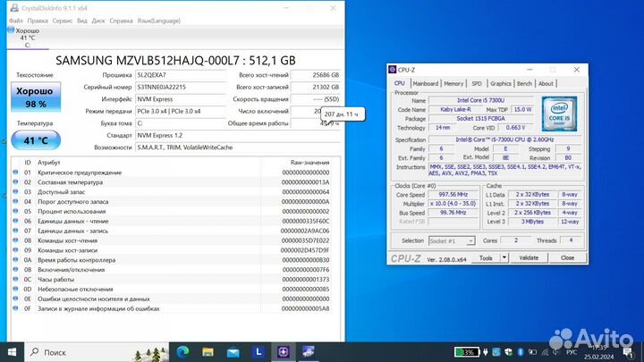Click the CrystalDiskInfo title bar icon

[14, 8]
